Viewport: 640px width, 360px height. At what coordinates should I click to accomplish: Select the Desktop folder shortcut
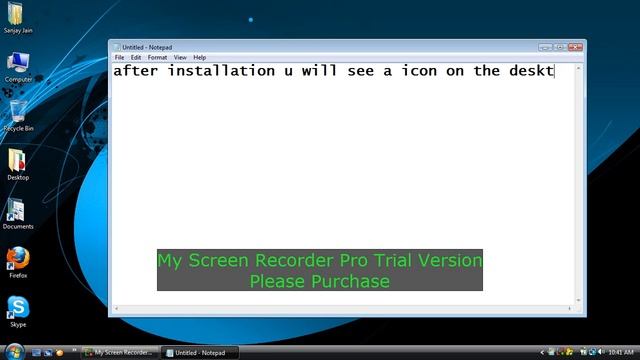pyautogui.click(x=18, y=165)
